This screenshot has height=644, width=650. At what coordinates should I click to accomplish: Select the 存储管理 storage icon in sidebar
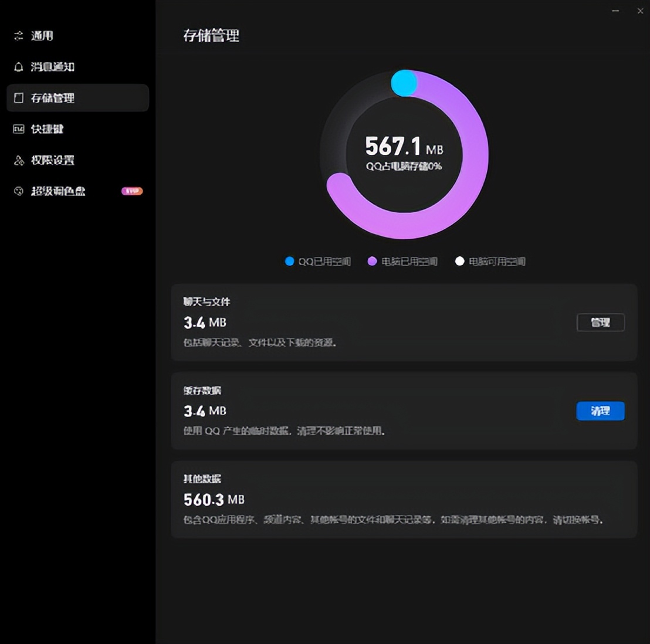pyautogui.click(x=18, y=98)
